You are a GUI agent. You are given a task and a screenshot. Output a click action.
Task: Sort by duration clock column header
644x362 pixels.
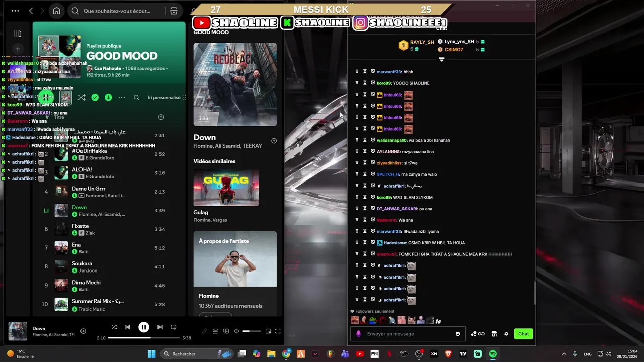161,117
